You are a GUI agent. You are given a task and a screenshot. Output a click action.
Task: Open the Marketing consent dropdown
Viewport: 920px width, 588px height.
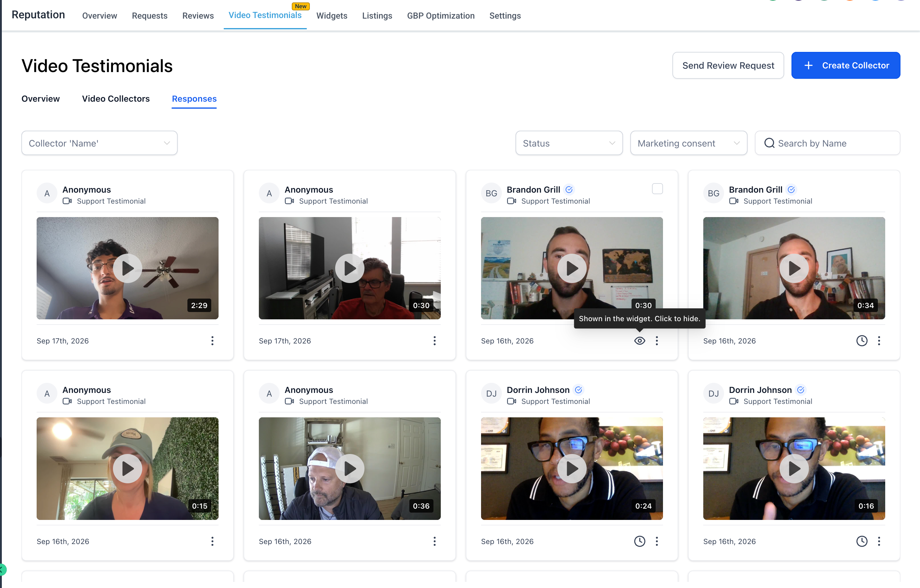[x=688, y=143]
